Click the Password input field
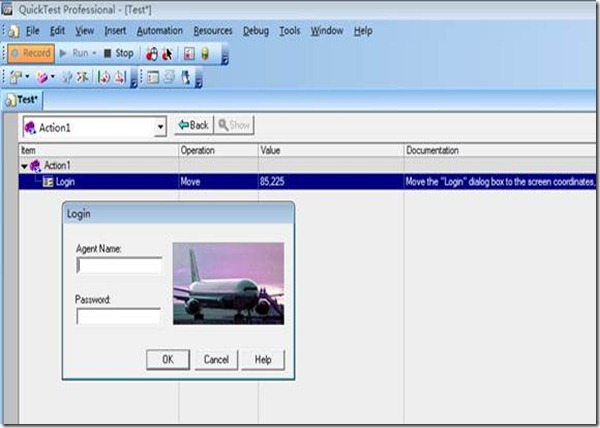 [x=118, y=316]
